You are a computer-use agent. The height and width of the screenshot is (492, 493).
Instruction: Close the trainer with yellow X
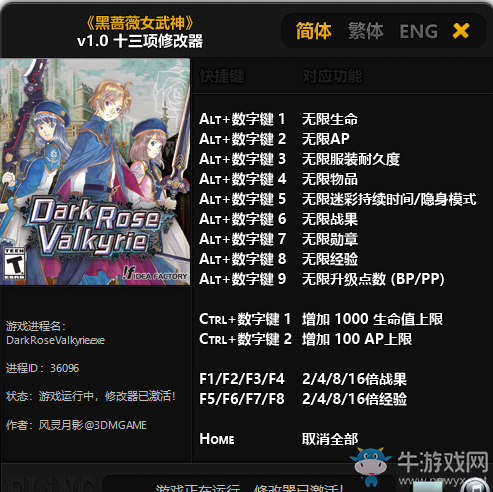click(x=461, y=31)
